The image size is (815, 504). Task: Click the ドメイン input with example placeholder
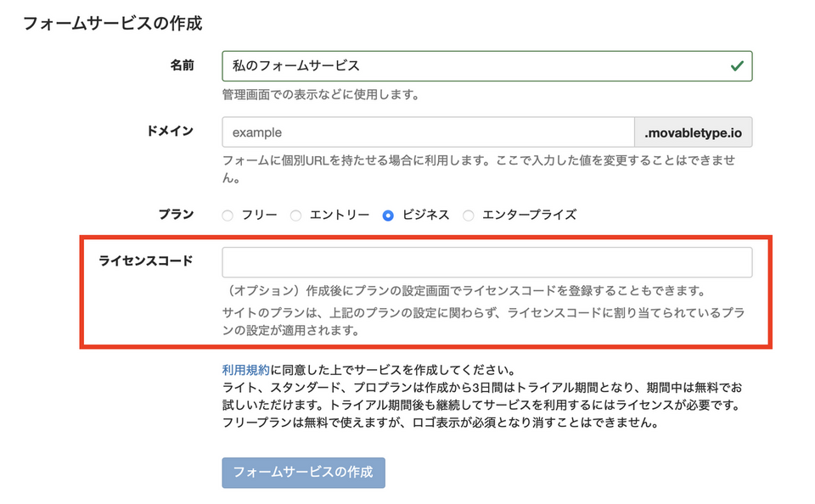428,132
